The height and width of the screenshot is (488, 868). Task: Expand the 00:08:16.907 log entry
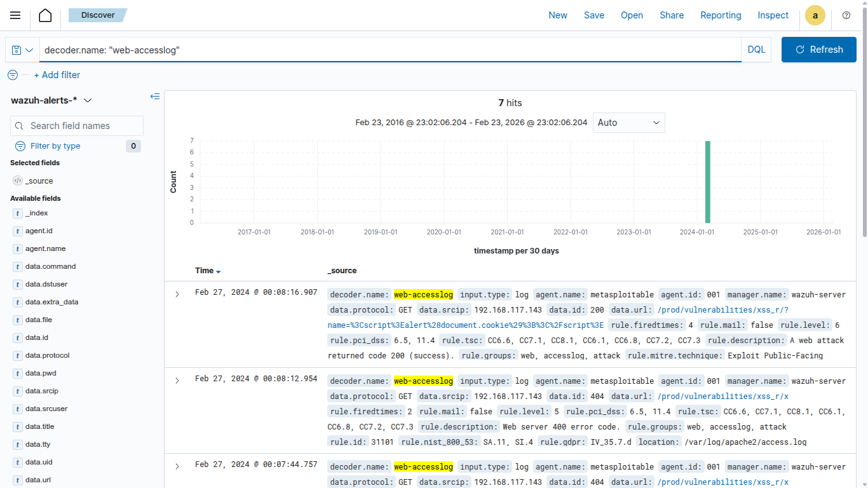177,294
